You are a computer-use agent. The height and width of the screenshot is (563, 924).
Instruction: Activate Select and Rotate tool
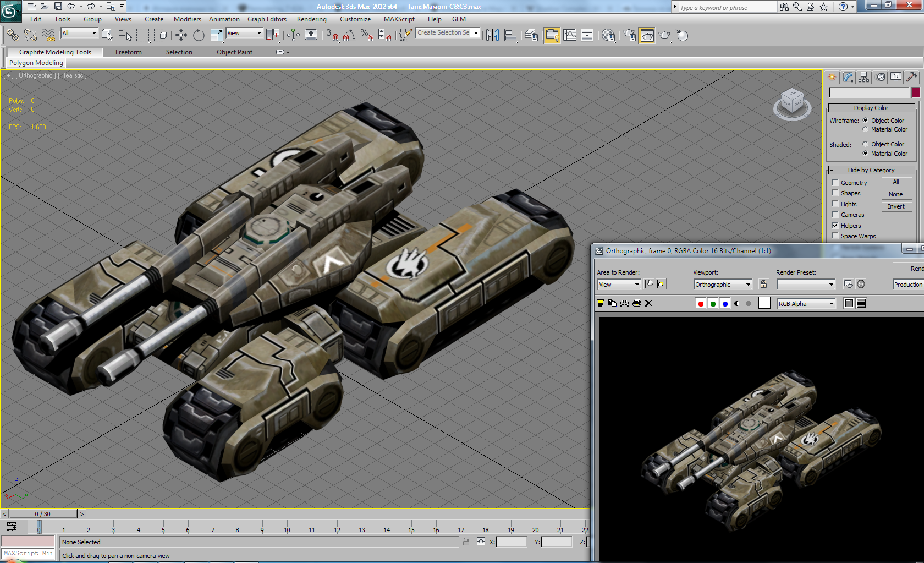pyautogui.click(x=199, y=35)
